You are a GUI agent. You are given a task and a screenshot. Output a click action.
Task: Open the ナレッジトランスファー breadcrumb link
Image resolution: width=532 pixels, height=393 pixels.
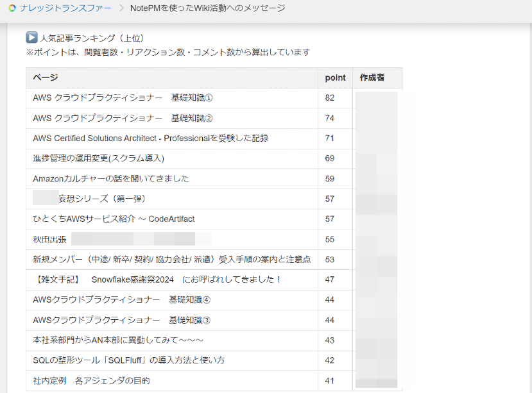click(65, 8)
